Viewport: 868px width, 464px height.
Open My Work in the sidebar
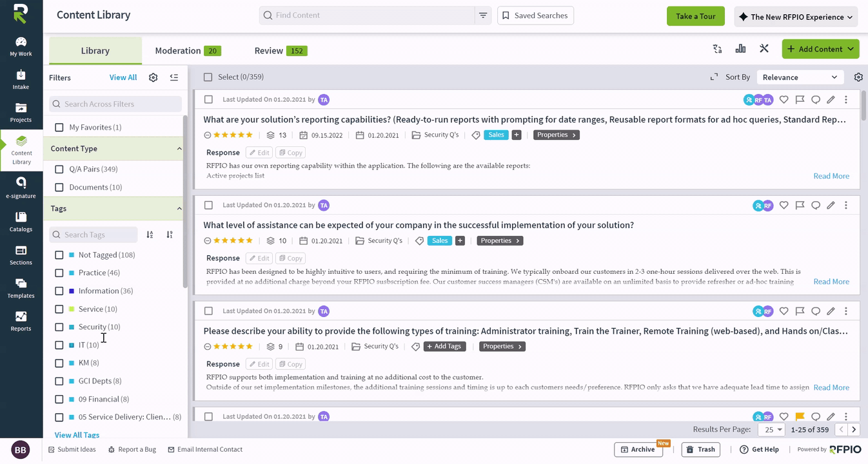click(x=21, y=47)
